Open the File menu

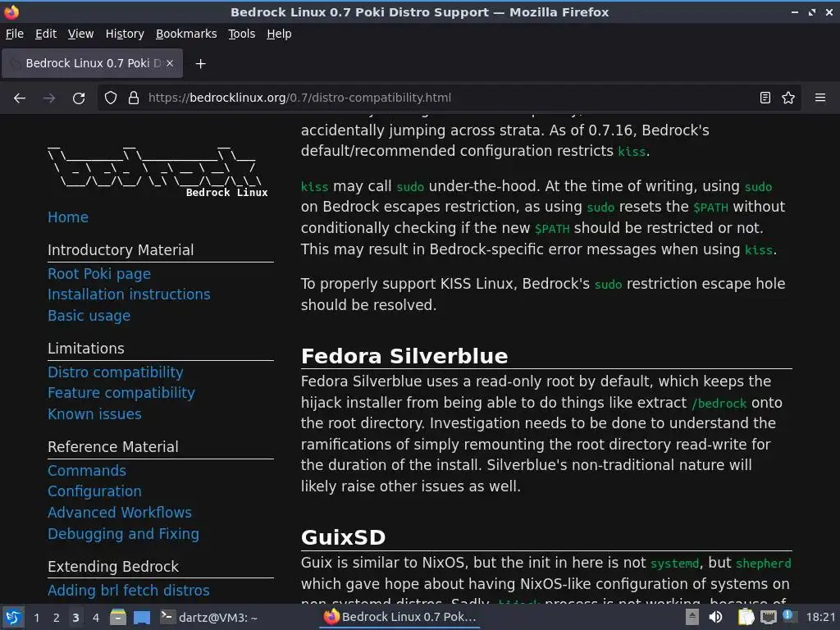(15, 34)
